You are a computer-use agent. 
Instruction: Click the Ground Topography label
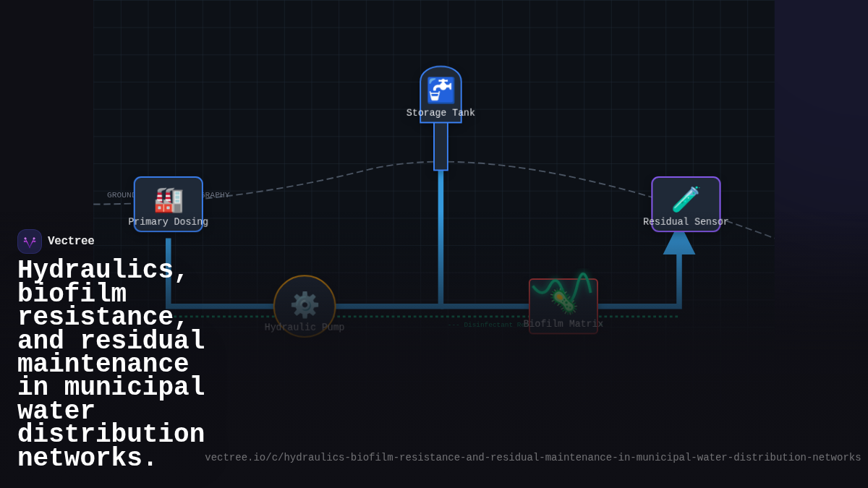click(120, 195)
